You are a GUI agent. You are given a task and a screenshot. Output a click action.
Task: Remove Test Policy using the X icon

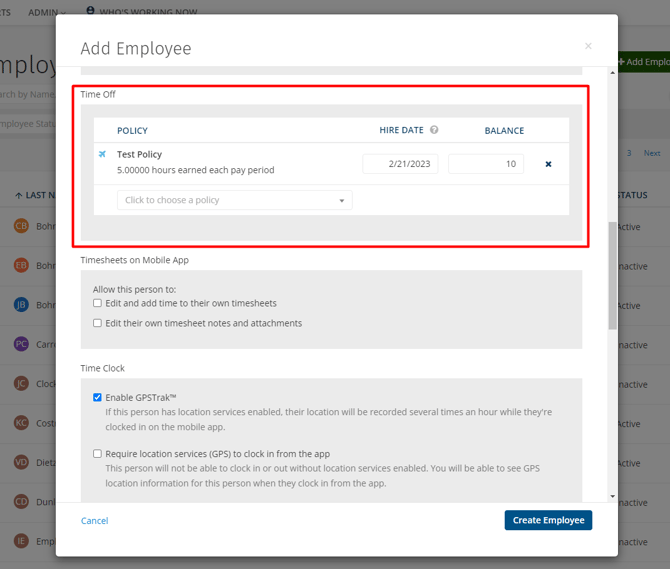(548, 164)
